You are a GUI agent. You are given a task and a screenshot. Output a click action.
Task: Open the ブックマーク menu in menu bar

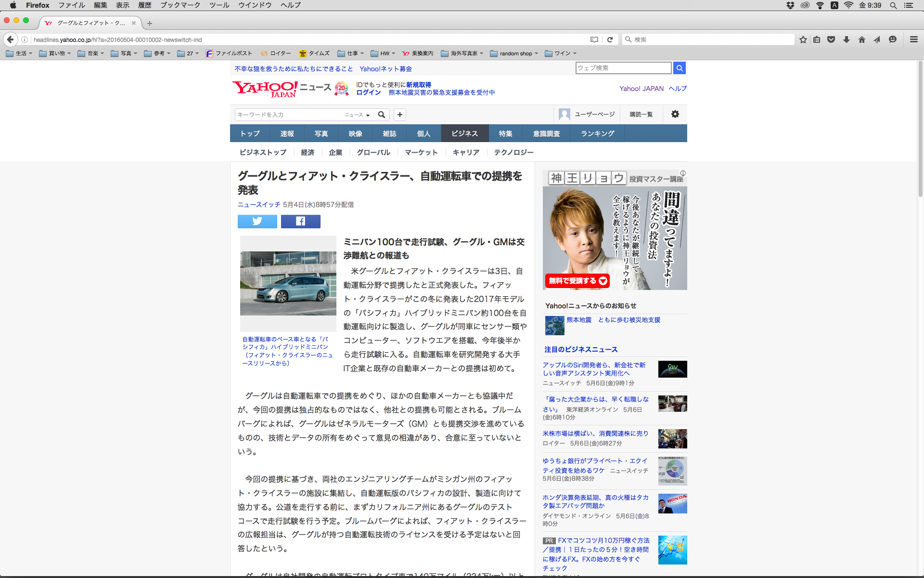[180, 5]
